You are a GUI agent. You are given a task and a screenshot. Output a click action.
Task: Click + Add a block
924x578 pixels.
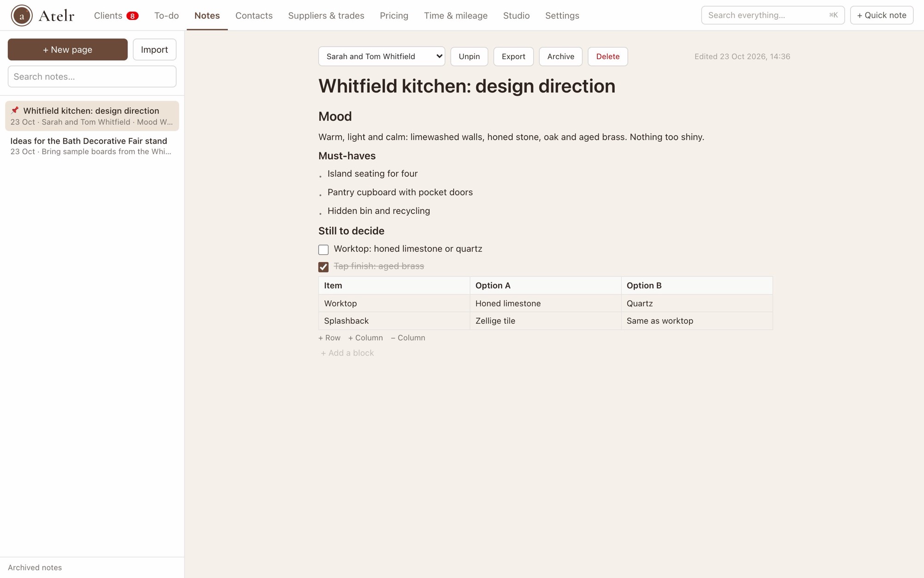[x=347, y=353]
